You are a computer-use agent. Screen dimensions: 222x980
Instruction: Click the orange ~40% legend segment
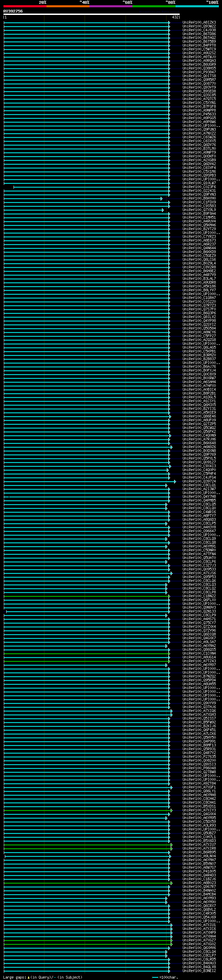click(x=68, y=6)
